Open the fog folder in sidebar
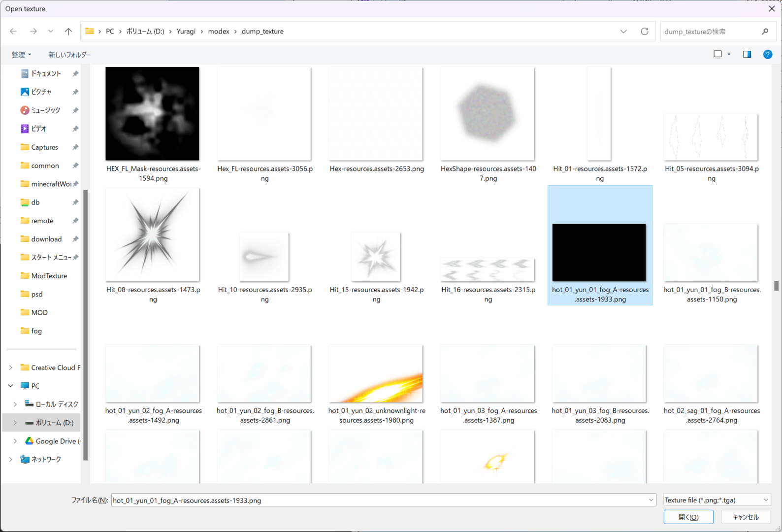Image resolution: width=782 pixels, height=532 pixels. [36, 331]
